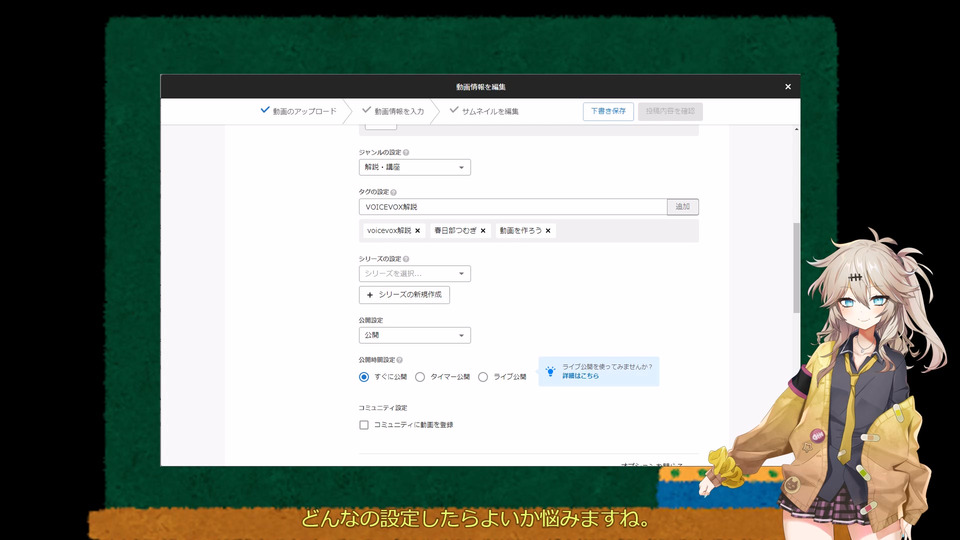Focus the tag input containing VOICEVOX解説

tap(513, 207)
